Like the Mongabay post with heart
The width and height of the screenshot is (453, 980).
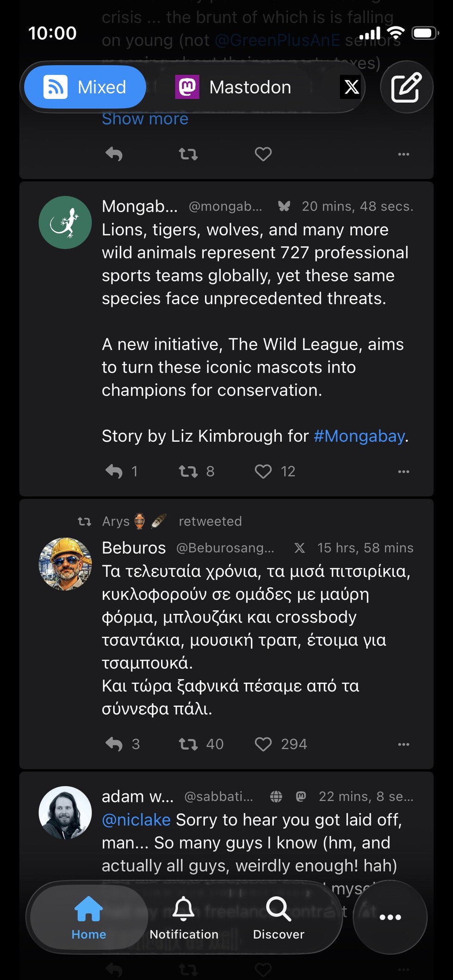point(263,471)
